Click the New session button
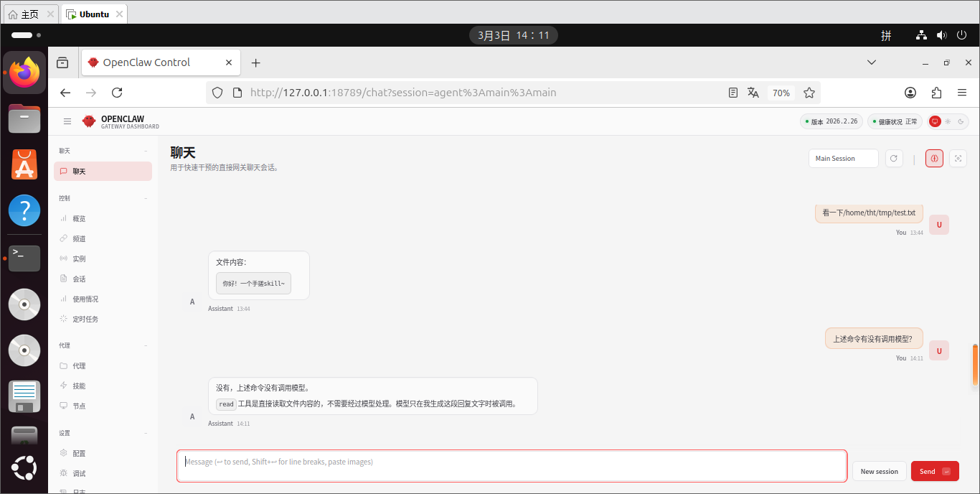Viewport: 980px width, 494px height. tap(879, 471)
